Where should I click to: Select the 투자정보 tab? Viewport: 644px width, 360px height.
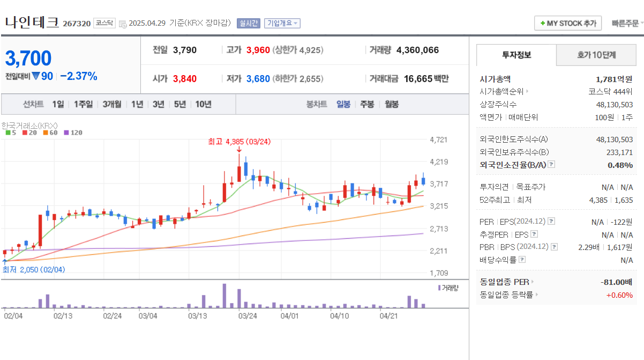coord(517,55)
